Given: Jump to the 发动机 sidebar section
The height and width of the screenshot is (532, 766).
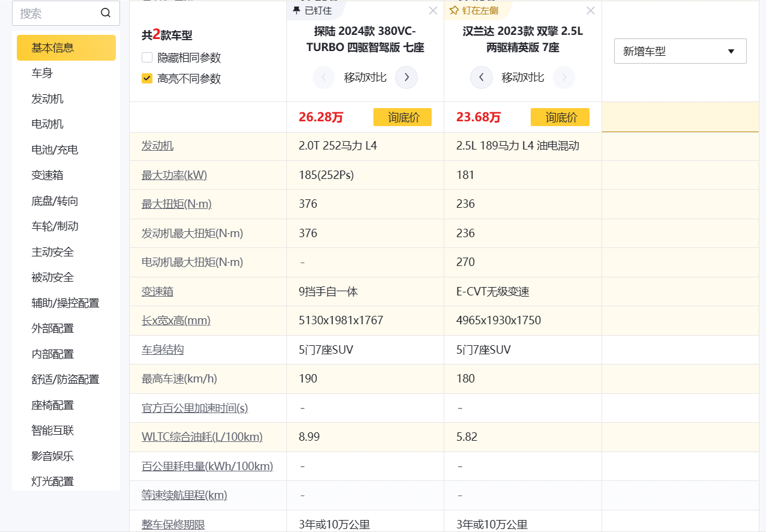Looking at the screenshot, I should [47, 99].
